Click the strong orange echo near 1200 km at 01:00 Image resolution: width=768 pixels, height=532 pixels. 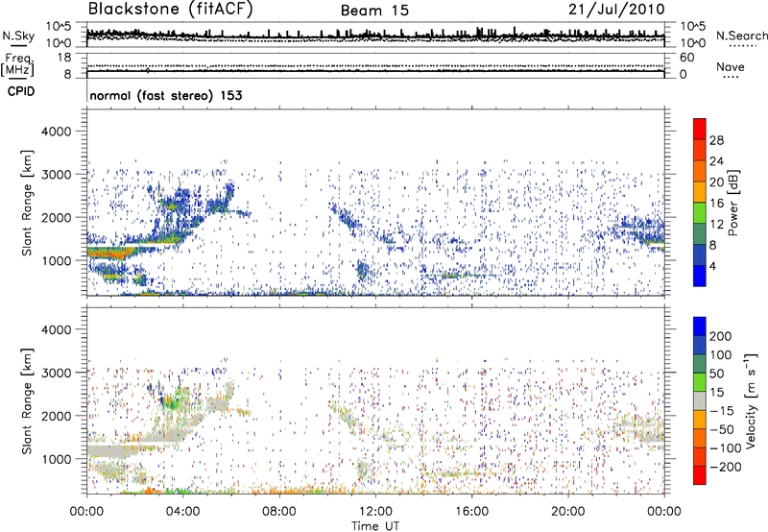point(110,254)
